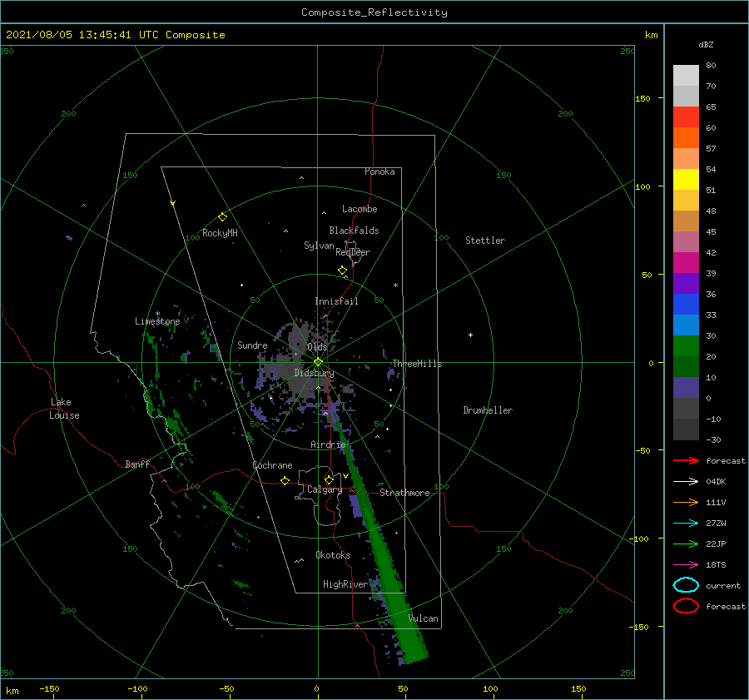Viewport: 749px width, 700px height.
Task: Select the magenta 18TS arrow icon
Action: [x=686, y=565]
